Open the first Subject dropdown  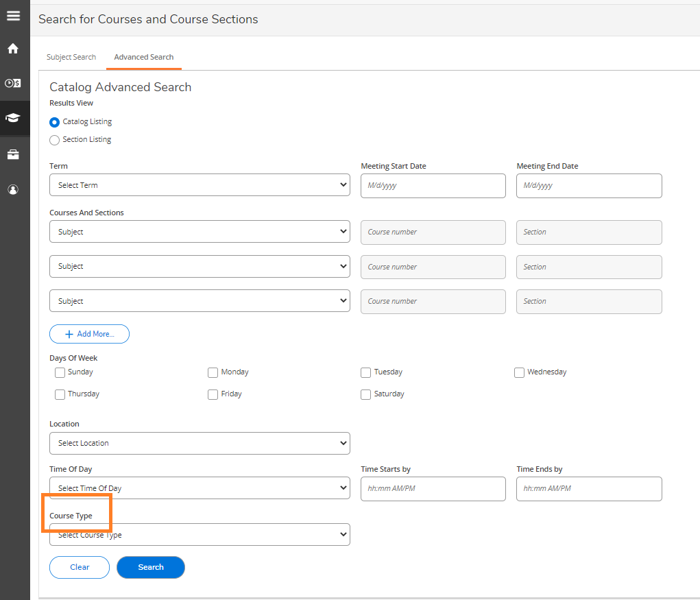coord(200,231)
